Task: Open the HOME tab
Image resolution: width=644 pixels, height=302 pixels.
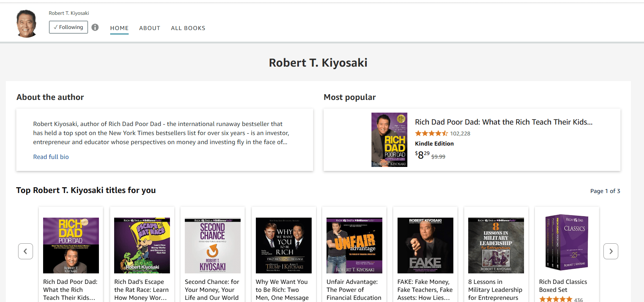Action: pos(119,28)
